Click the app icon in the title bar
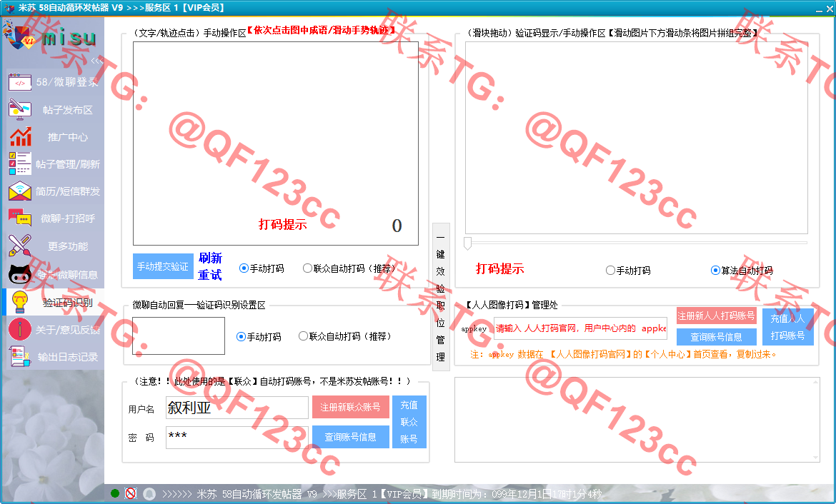 pyautogui.click(x=9, y=8)
